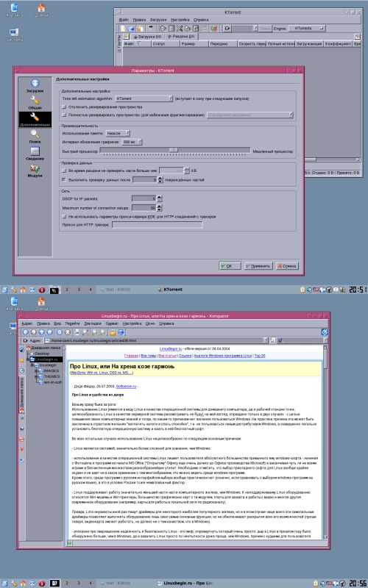The height and width of the screenshot is (588, 368).
Task: Click the Konqueror print toolbar icon
Action: 77,332
